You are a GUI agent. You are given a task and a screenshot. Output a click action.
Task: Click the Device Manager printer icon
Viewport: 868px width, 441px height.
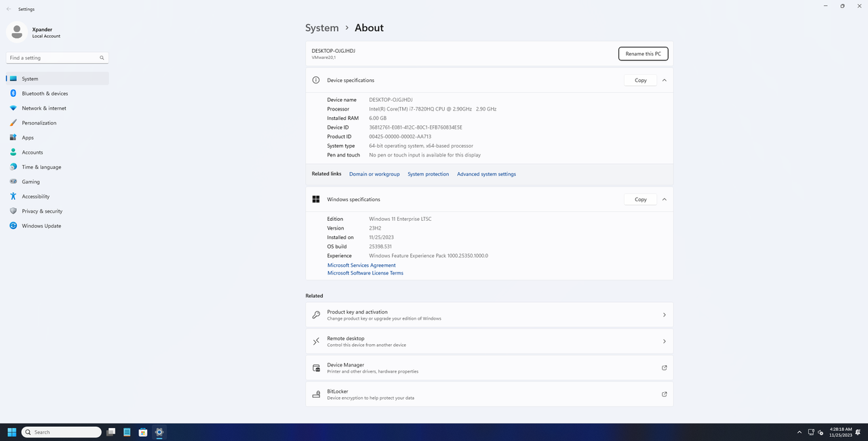coord(316,368)
